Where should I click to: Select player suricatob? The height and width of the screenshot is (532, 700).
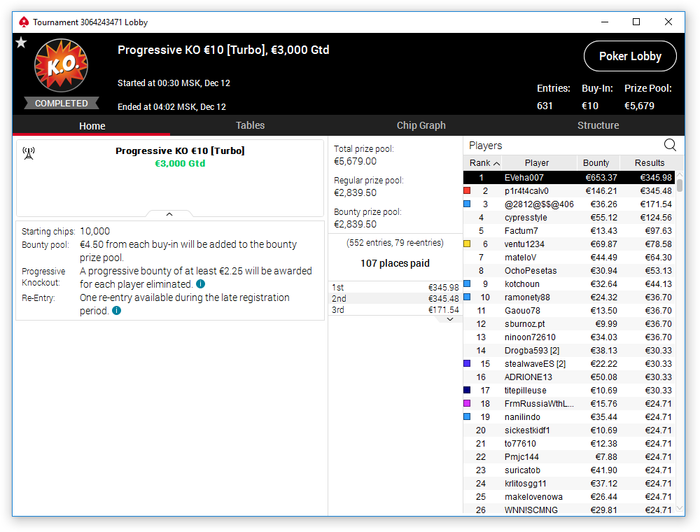tap(569, 470)
